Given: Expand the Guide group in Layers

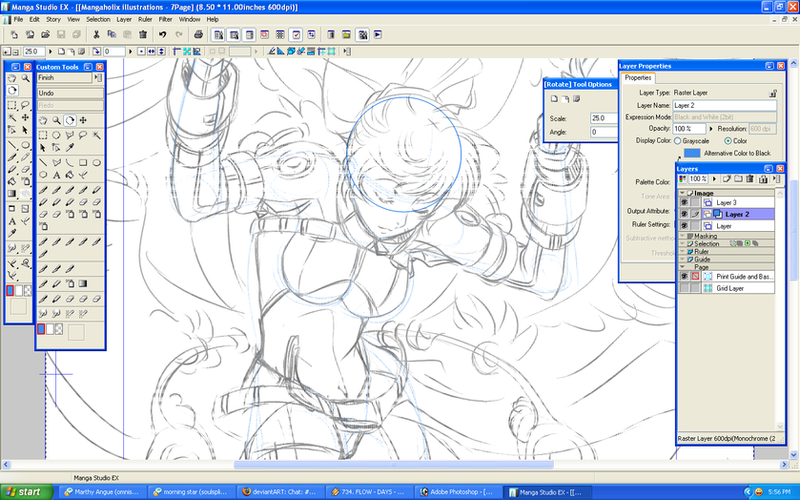Looking at the screenshot, I should (682, 259).
